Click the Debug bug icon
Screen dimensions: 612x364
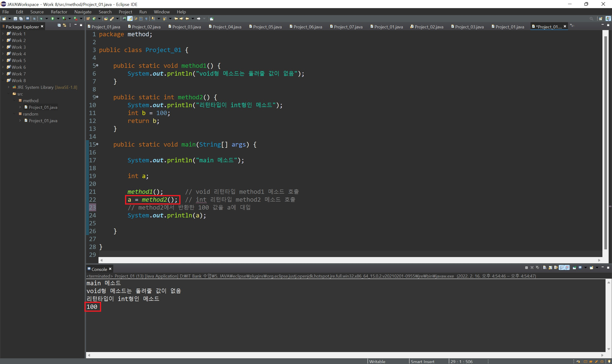[41, 19]
